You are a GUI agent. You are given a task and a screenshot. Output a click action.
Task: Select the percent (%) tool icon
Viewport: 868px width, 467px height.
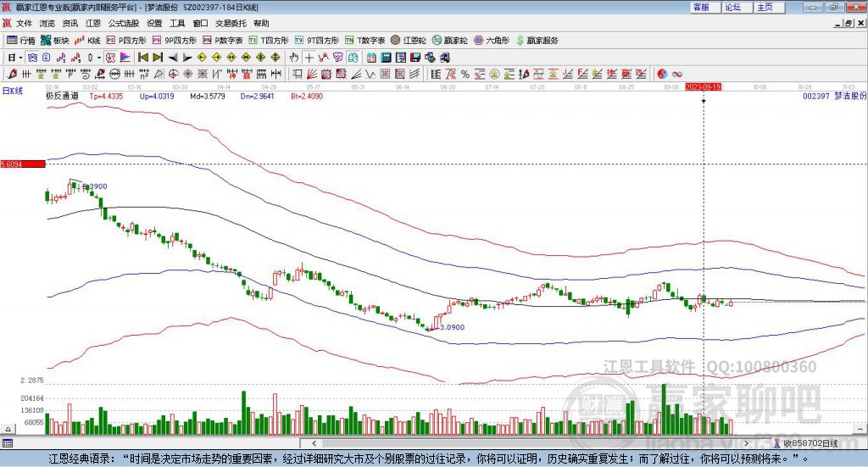465,74
